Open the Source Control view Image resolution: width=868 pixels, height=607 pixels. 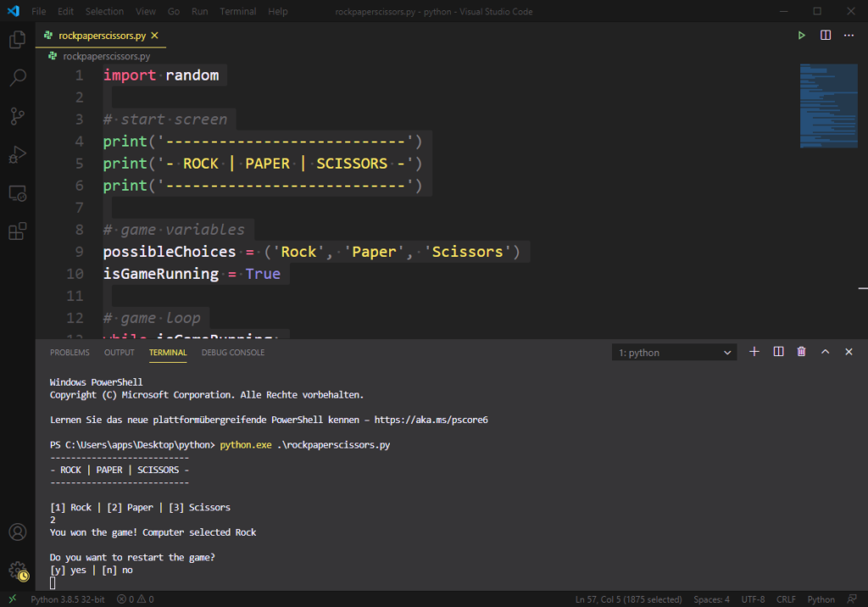pos(17,116)
